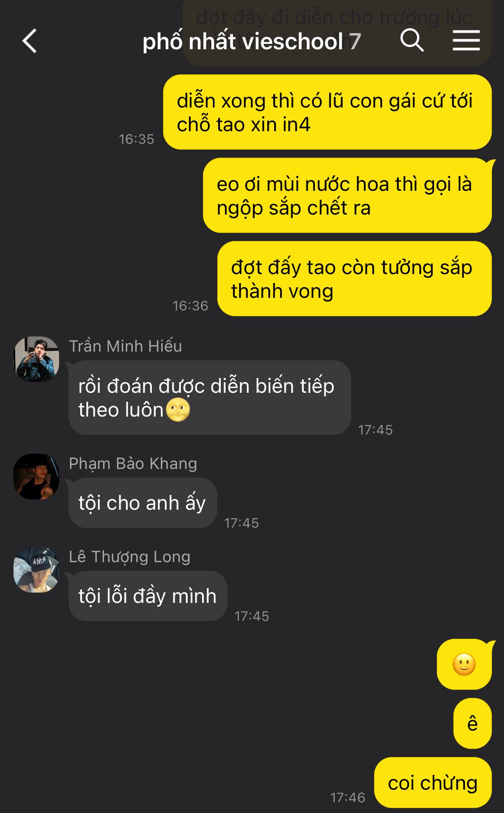Tap Lê Thượng Long's avatar
The image size is (504, 813).
click(x=36, y=570)
